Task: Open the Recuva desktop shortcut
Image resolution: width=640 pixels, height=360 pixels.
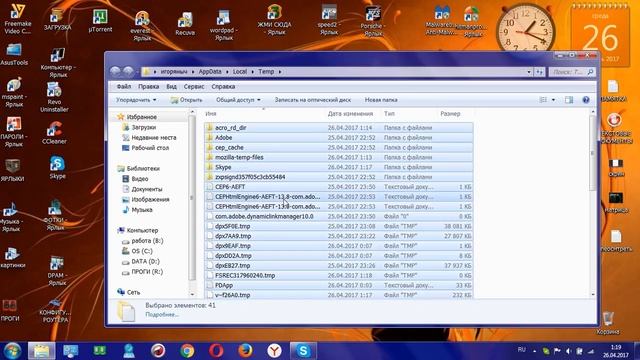Action: click(185, 23)
